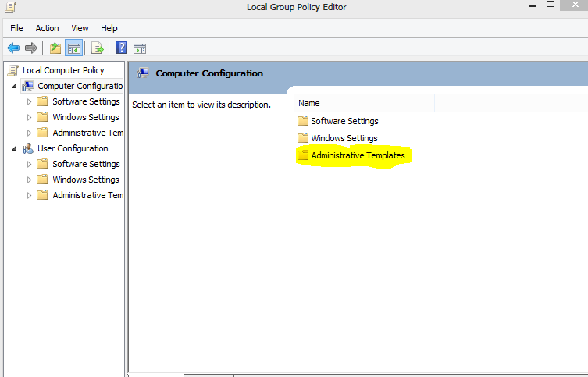Click the Local Computer Policy scroll icon
The height and width of the screenshot is (377, 588).
12,70
